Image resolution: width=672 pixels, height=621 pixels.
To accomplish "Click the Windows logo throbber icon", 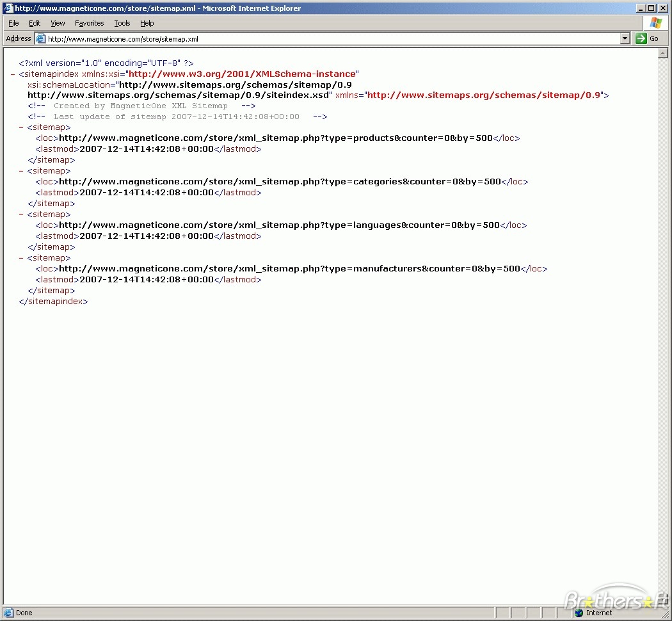I will 655,23.
